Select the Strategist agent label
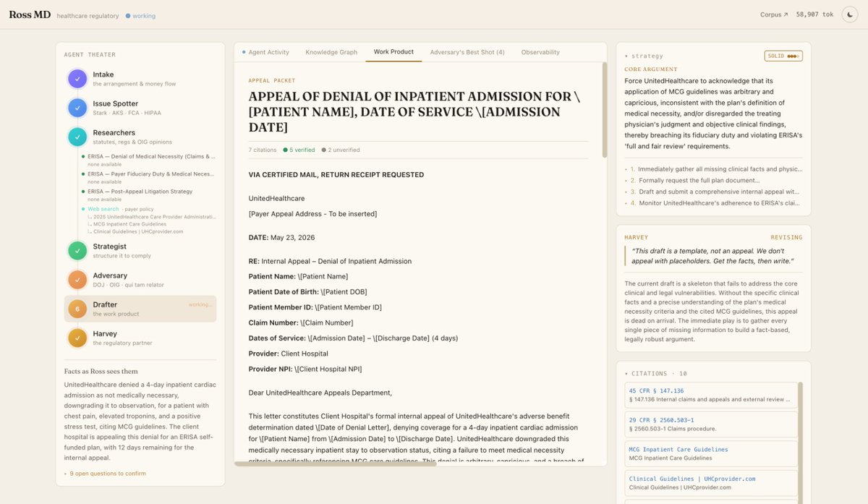 coord(109,247)
